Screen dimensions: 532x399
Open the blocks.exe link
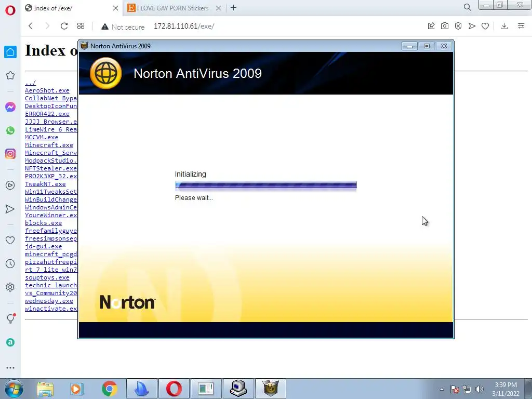pyautogui.click(x=44, y=223)
